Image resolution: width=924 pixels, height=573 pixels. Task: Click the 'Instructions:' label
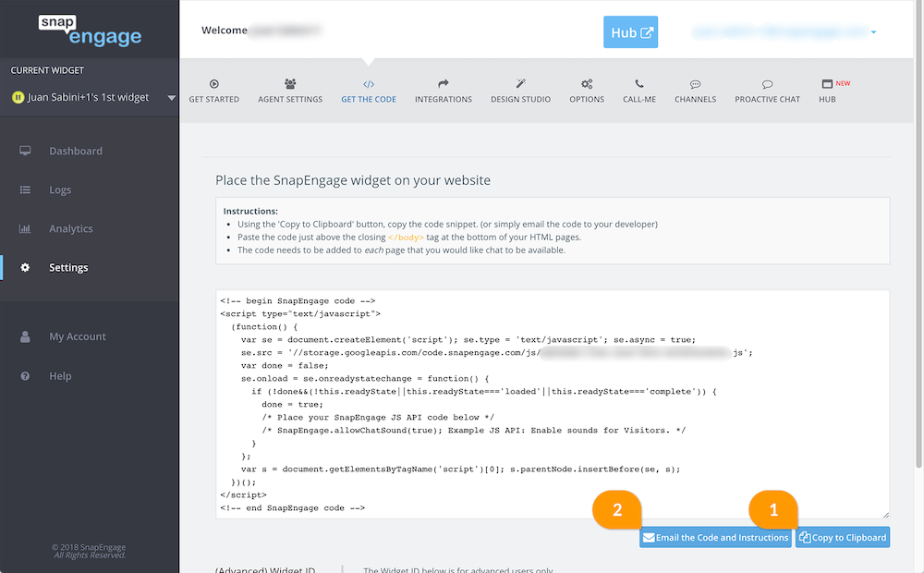point(250,211)
